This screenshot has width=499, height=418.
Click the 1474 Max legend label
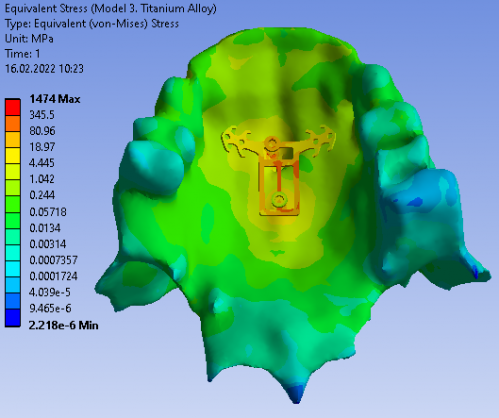[x=55, y=99]
